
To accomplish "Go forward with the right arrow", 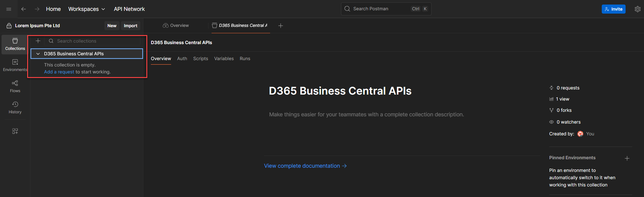I will [37, 9].
